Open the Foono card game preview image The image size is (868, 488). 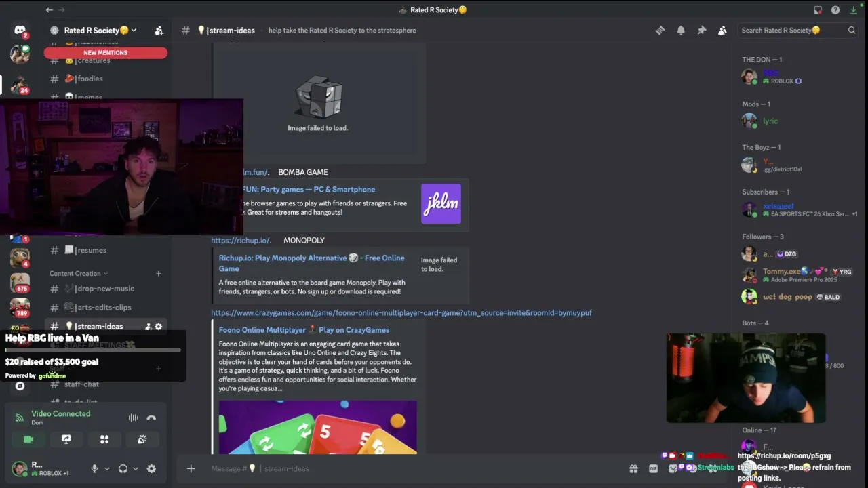tap(317, 427)
